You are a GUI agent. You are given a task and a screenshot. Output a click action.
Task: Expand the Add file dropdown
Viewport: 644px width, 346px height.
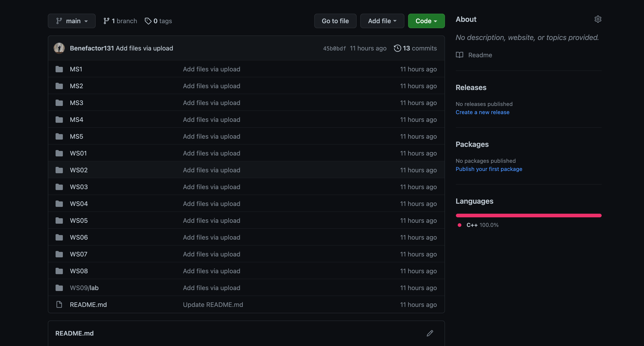click(382, 21)
